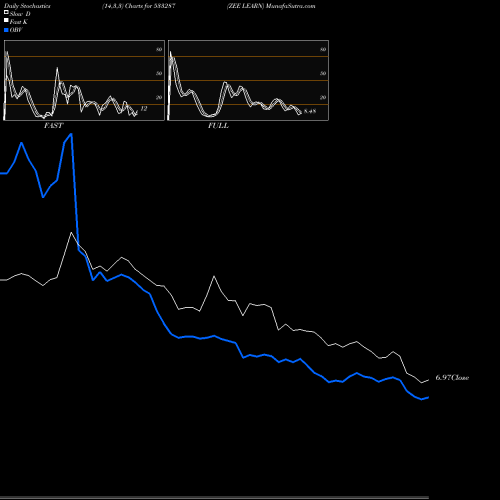Click the blue OBV legend swatch
This screenshot has height=500, width=500.
(x=6, y=30)
